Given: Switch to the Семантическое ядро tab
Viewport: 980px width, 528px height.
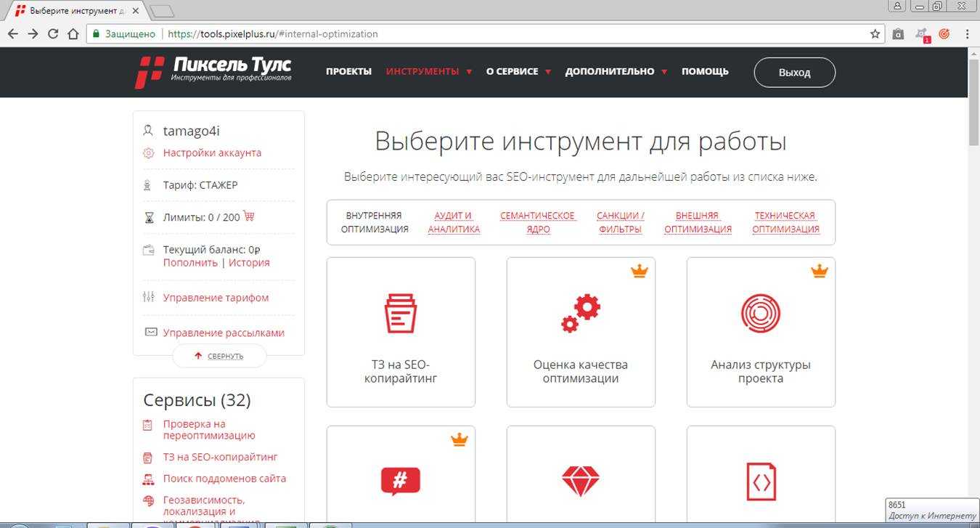Looking at the screenshot, I should (538, 222).
